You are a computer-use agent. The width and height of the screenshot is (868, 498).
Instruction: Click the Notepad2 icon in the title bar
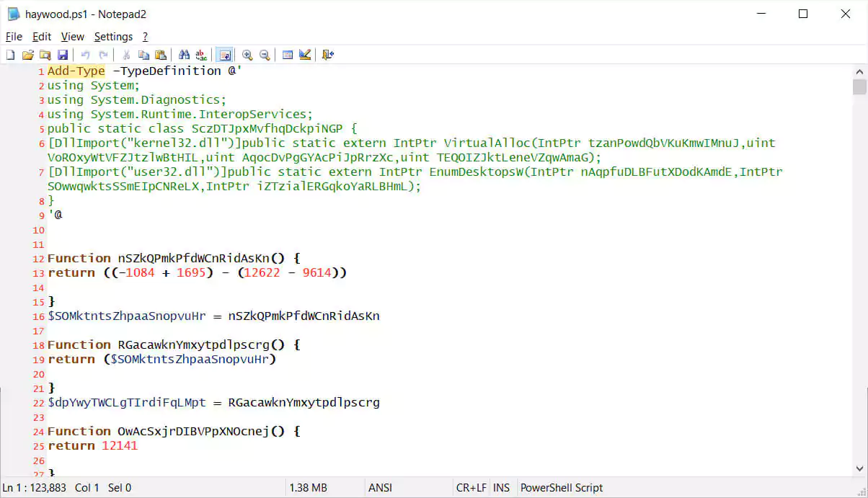(x=13, y=14)
